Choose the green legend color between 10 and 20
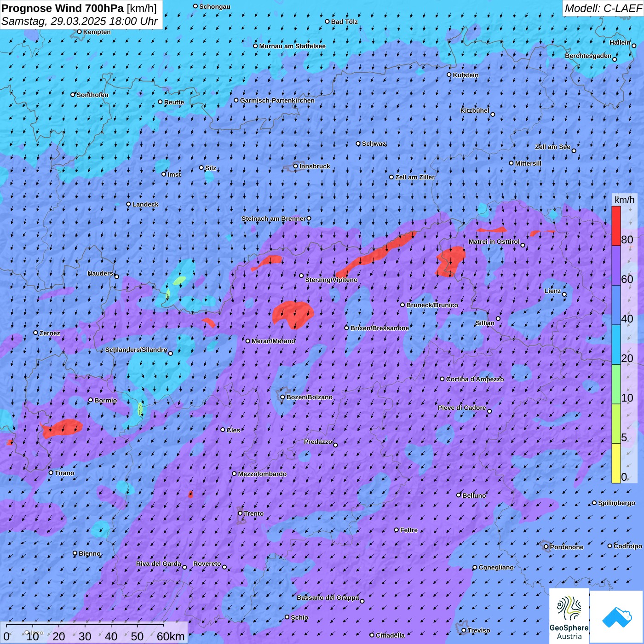The height and width of the screenshot is (644, 644). click(616, 385)
